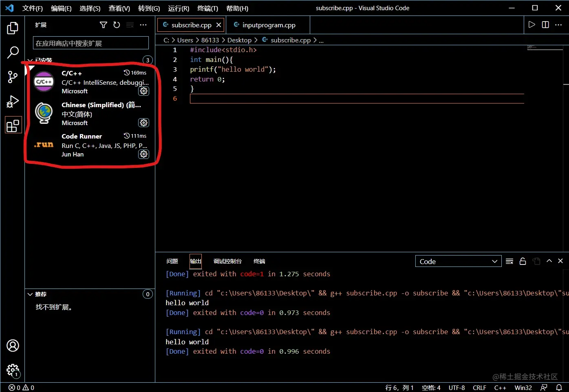Split the editor to the right
569x392 pixels.
click(545, 25)
